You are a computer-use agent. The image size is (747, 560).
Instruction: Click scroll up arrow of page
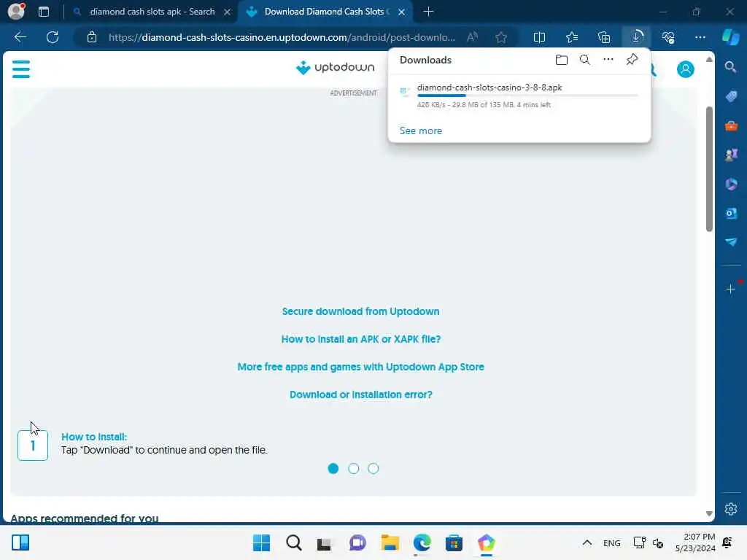[709, 60]
